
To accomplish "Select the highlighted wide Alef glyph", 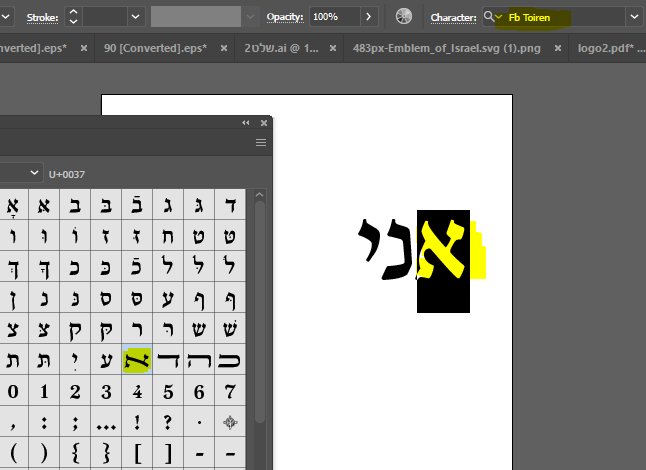I will click(x=137, y=360).
